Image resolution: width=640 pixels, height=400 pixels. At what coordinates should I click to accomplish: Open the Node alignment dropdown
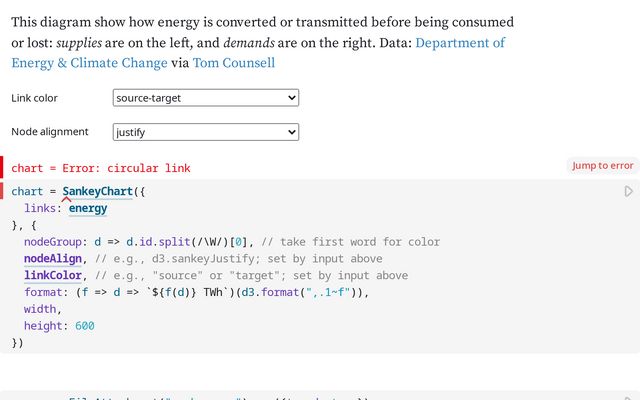click(206, 132)
